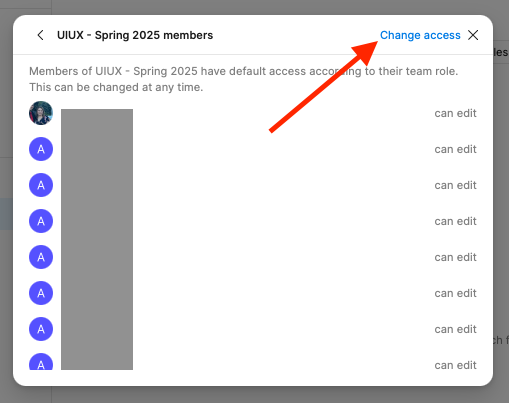Click the partially visible bottom A avatar
Screen dimensions: 509x403
41,362
